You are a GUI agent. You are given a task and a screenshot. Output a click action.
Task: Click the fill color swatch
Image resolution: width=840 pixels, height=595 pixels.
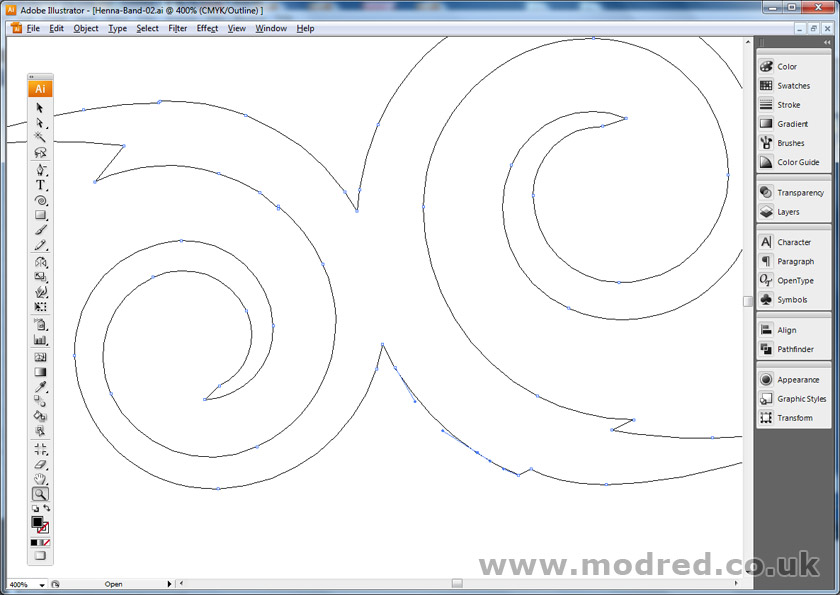tap(37, 521)
